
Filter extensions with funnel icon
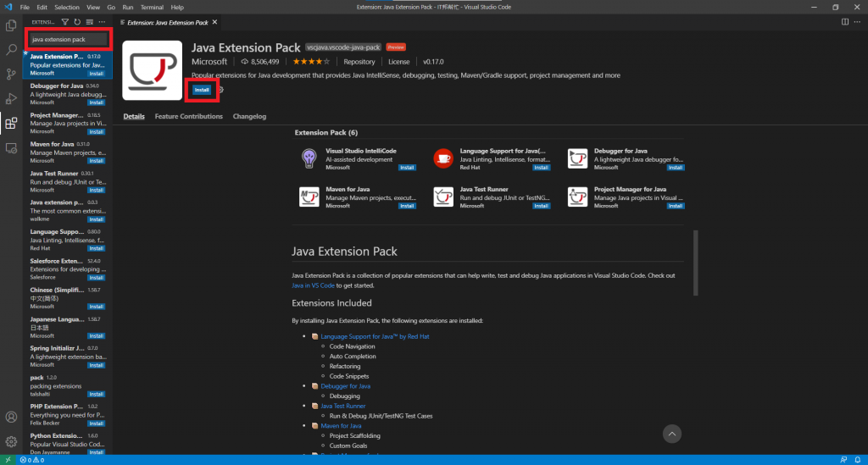click(64, 22)
